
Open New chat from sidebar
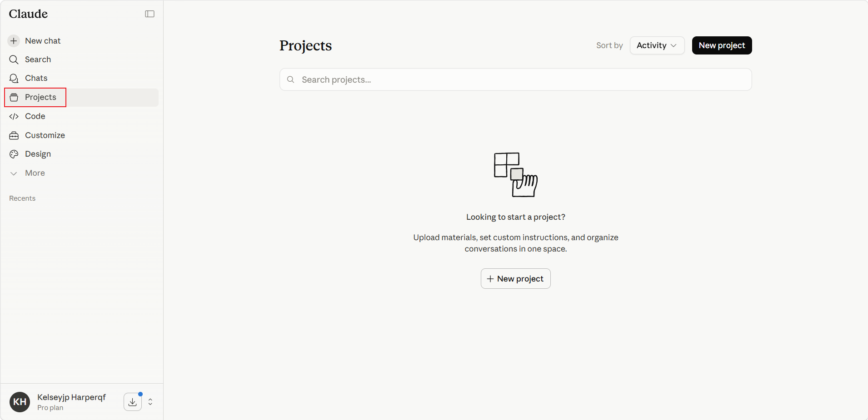[x=82, y=41]
